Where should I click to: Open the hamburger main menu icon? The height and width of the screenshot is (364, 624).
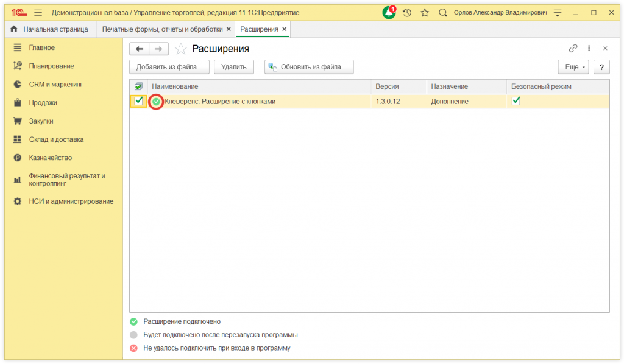point(38,12)
